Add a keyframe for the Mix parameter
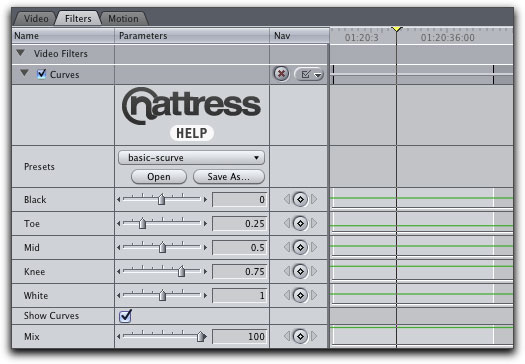525x364 pixels. point(300,336)
